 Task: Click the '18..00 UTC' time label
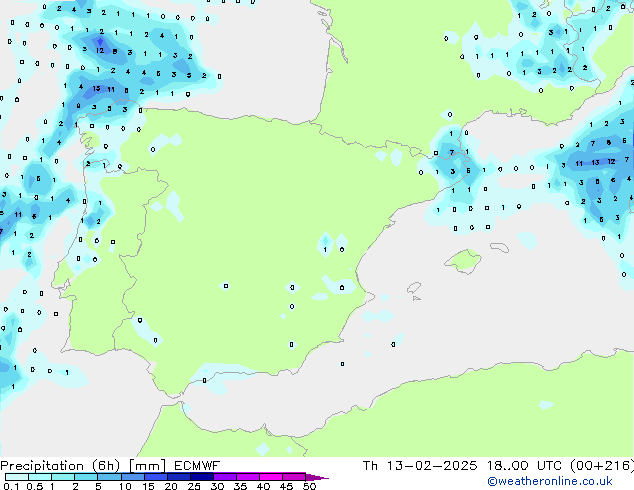[524, 466]
